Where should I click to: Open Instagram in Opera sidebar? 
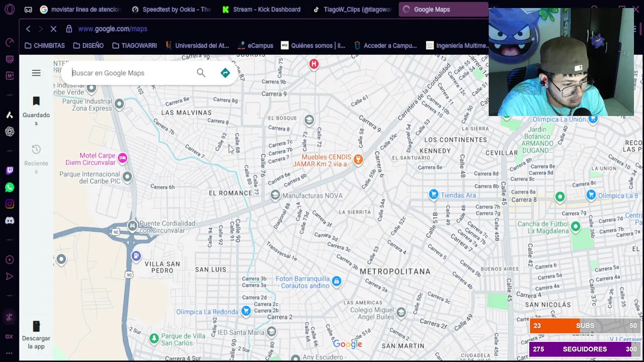[x=10, y=204]
